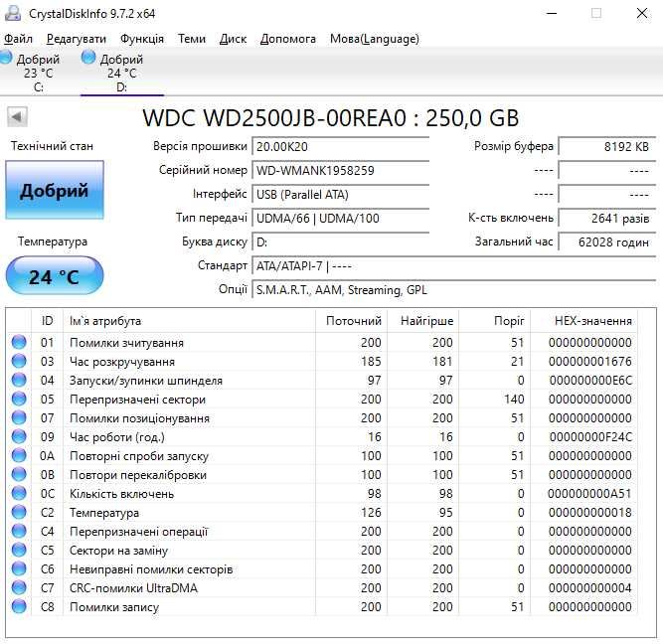Click the serial number field WD-WMANK1958259

click(x=340, y=170)
